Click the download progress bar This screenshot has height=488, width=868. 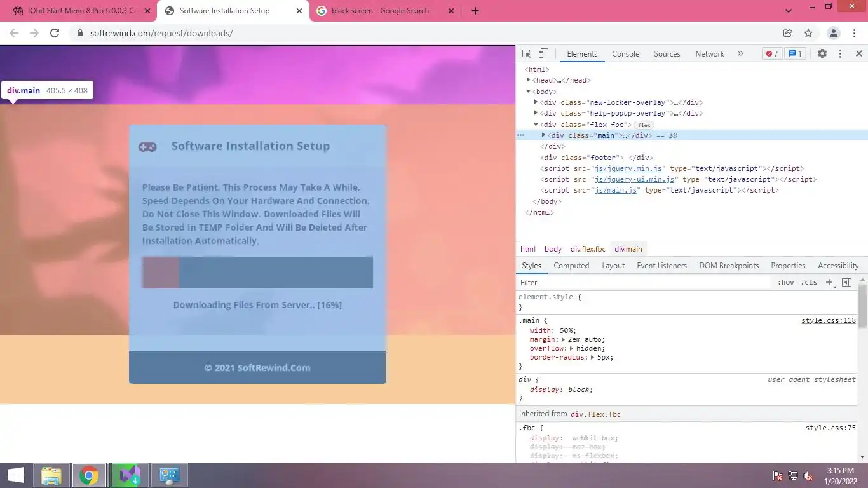coord(257,273)
